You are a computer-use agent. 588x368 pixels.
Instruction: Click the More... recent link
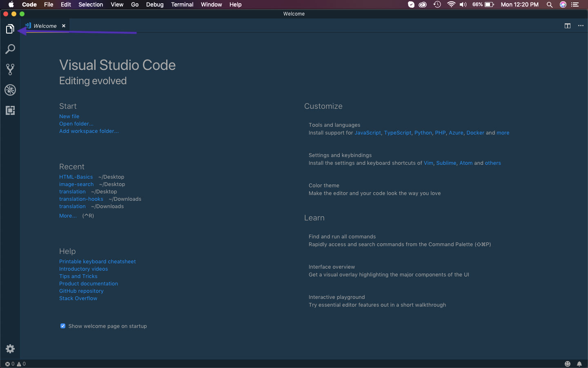[x=68, y=216]
